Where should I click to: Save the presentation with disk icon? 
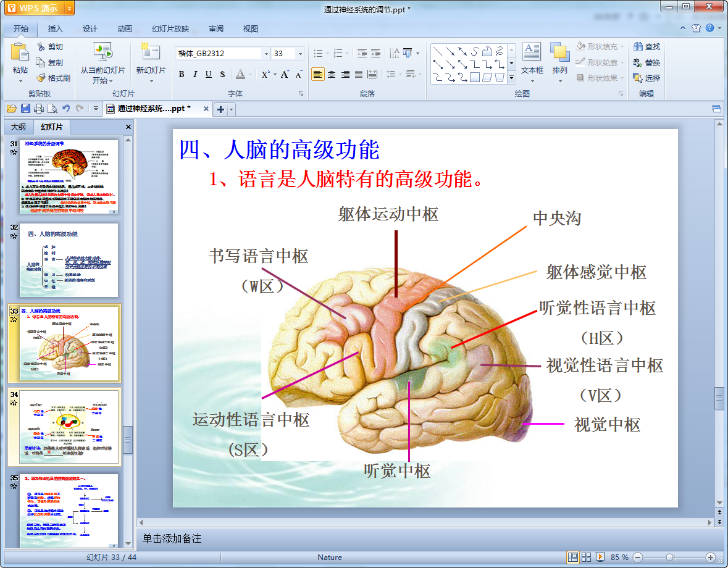click(x=25, y=109)
